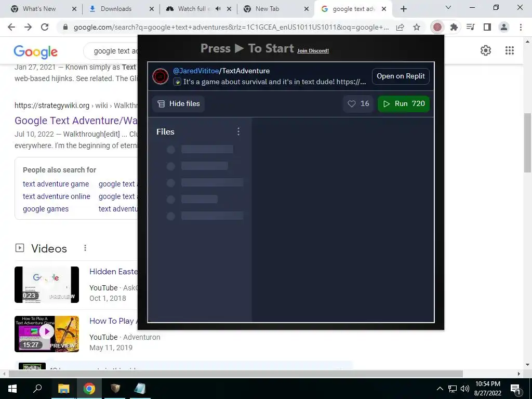
Task: Bookmark this page with the star icon
Action: pos(417,27)
